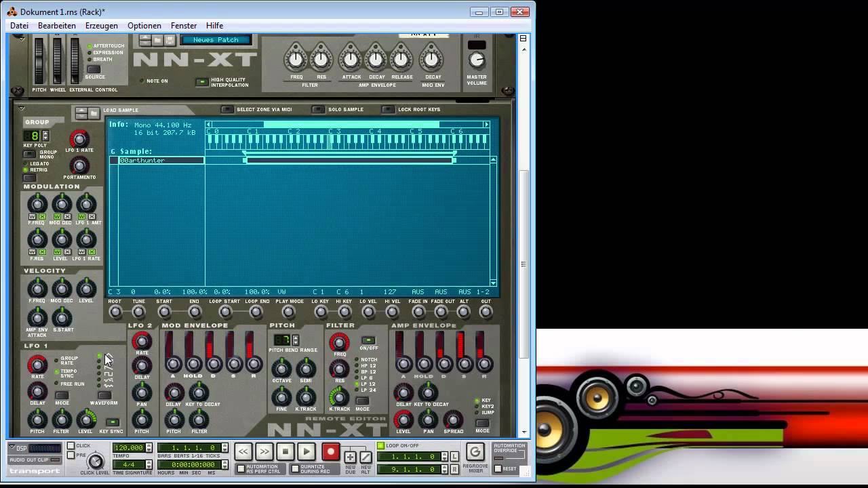Open the Bearbeiten menu

click(57, 26)
